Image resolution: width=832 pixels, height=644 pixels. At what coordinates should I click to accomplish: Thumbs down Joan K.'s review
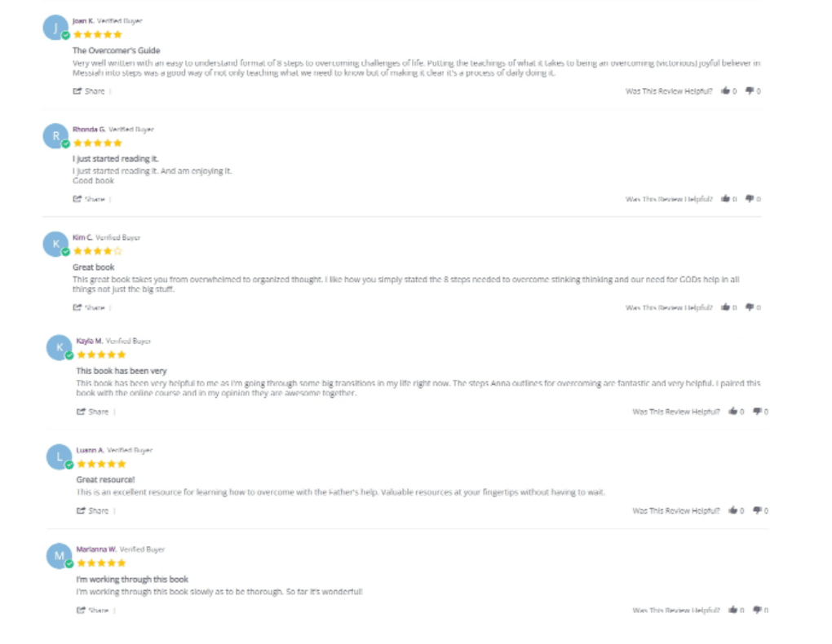click(749, 91)
